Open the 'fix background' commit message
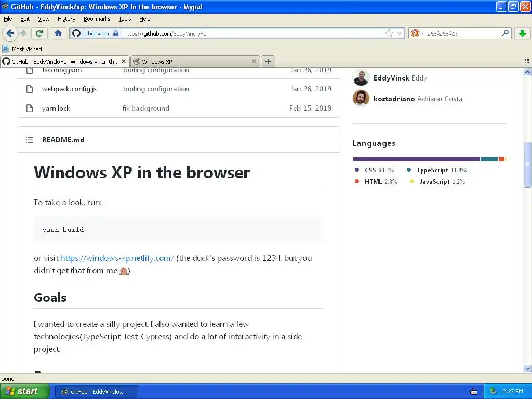Viewport: 532px width, 399px height. coord(146,108)
